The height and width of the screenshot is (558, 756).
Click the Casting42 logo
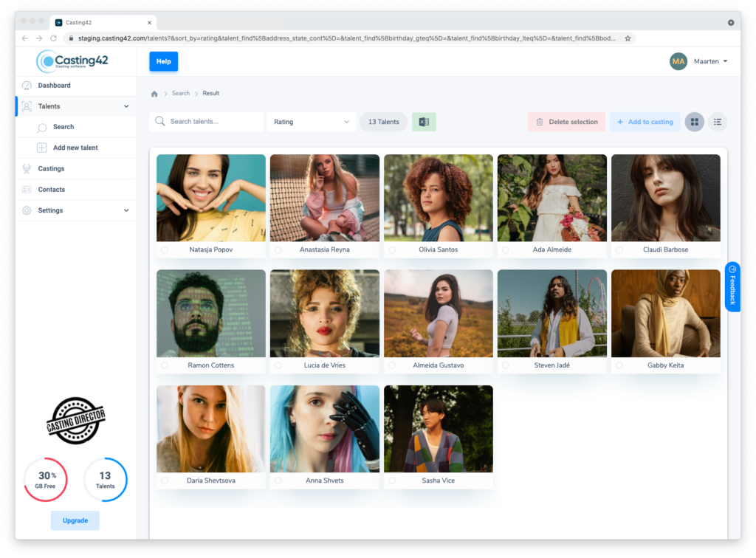[72, 61]
